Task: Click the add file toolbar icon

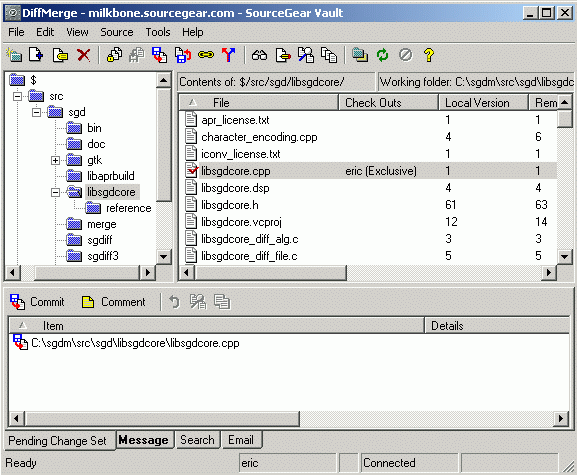Action: (x=36, y=55)
